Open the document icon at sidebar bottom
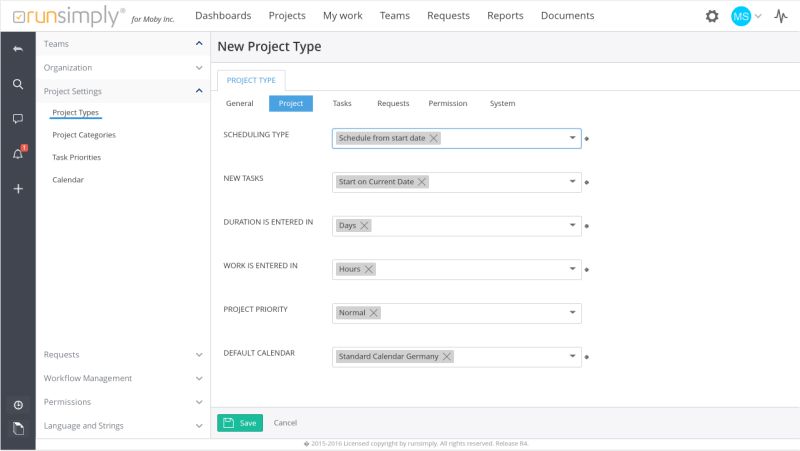Viewport: 800px width, 451px height. 18,428
